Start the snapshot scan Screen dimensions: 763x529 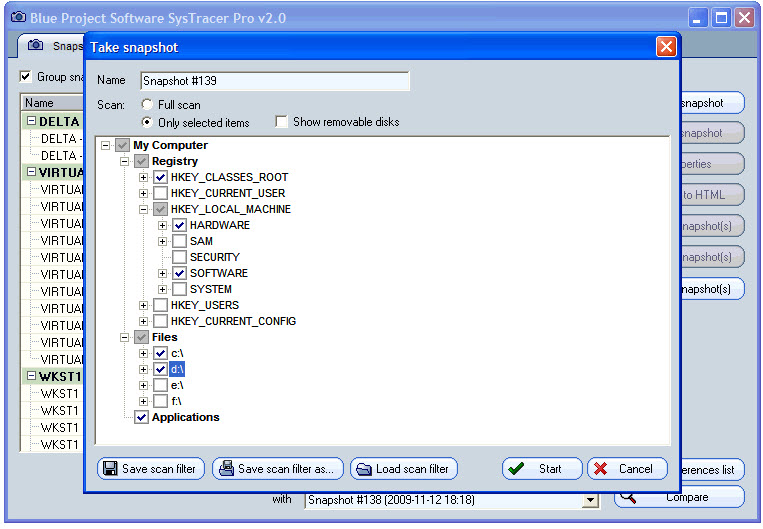[542, 469]
